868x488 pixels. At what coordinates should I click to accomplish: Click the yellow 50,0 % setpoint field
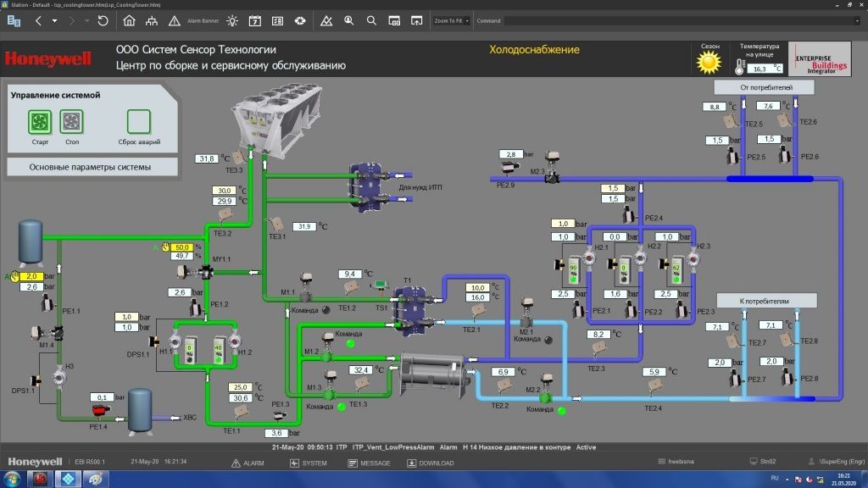(x=181, y=246)
